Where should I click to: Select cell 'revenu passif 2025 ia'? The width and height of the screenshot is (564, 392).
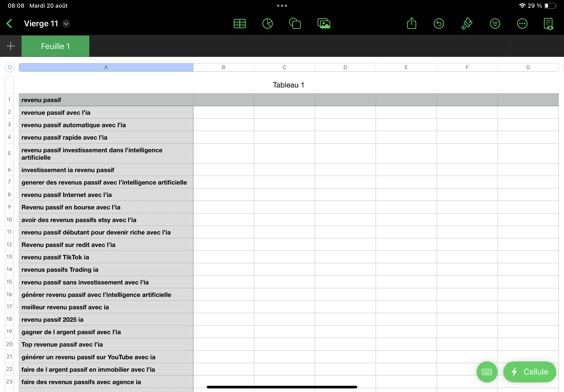(x=106, y=319)
